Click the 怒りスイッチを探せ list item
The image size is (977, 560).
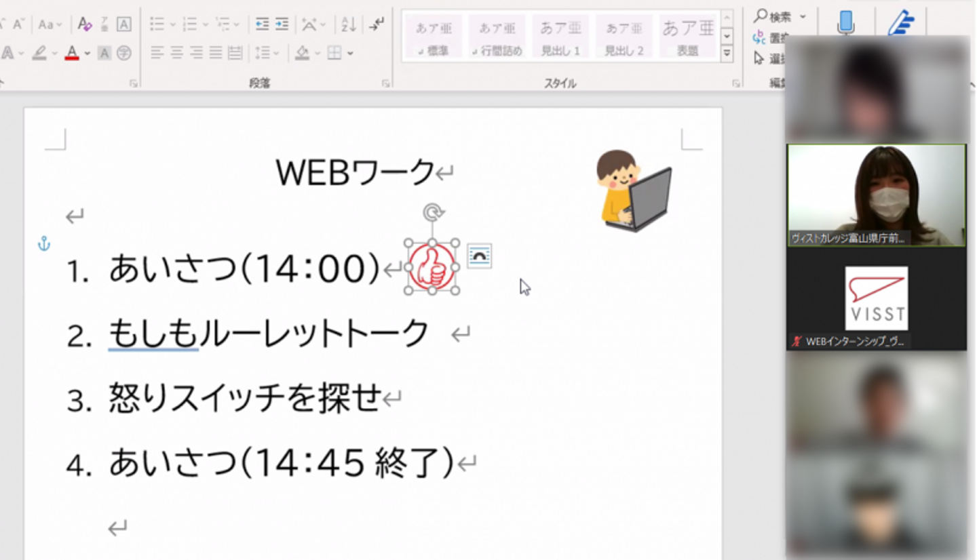[245, 398]
